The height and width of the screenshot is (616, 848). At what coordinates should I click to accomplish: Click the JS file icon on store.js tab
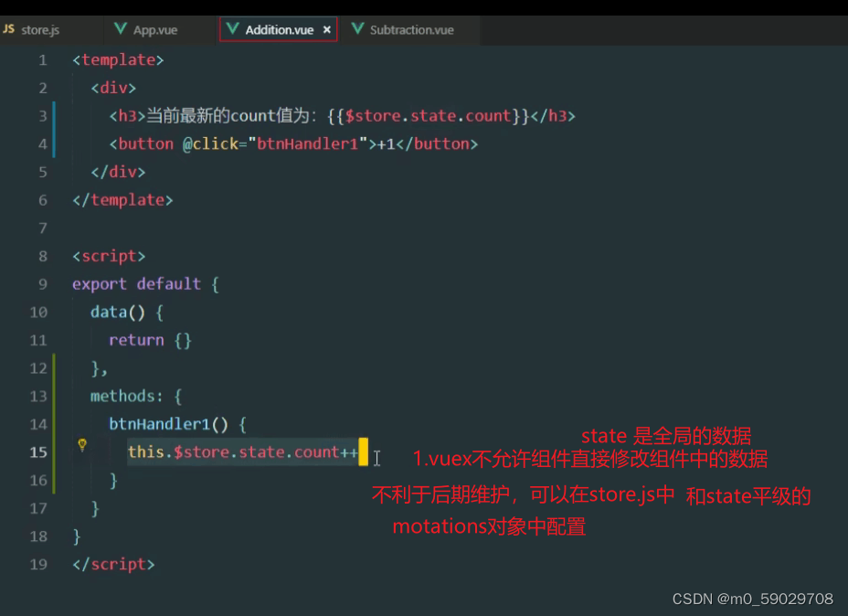tap(8, 28)
